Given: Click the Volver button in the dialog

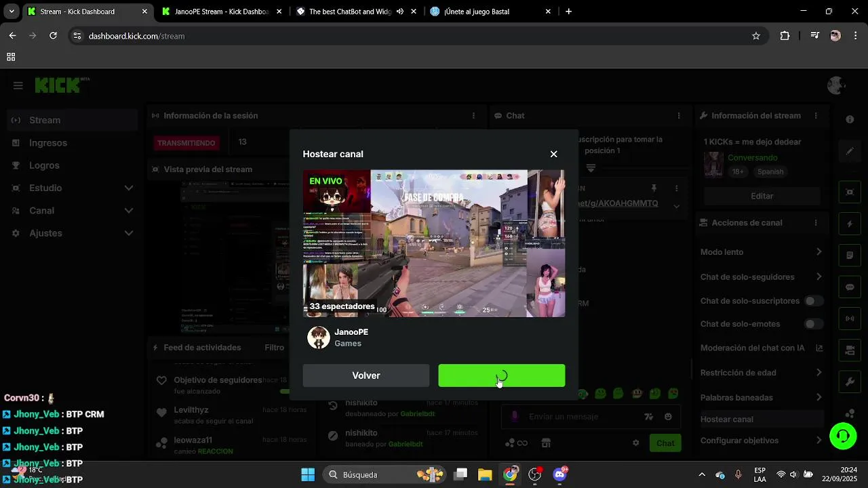Looking at the screenshot, I should point(366,375).
